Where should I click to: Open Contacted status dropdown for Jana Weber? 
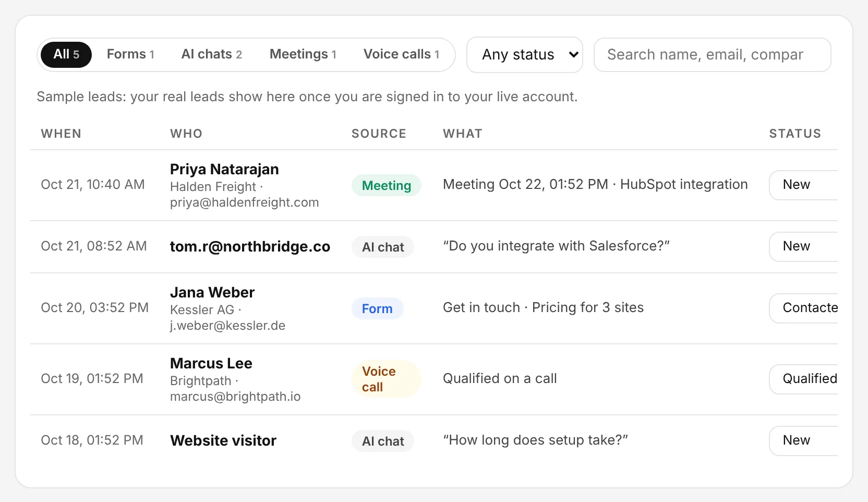tap(803, 308)
